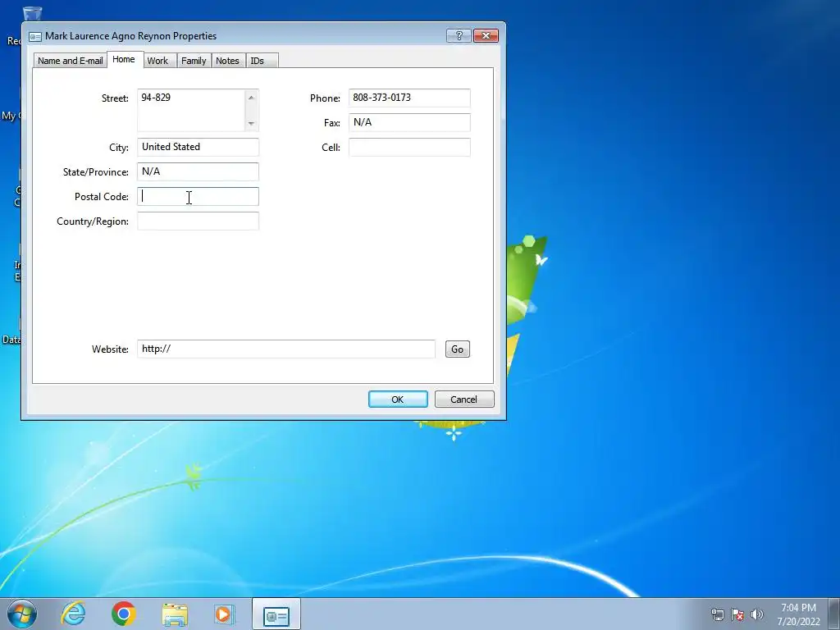Click the Phone field with 808-373-0173
This screenshot has height=630, width=840.
[x=409, y=98]
